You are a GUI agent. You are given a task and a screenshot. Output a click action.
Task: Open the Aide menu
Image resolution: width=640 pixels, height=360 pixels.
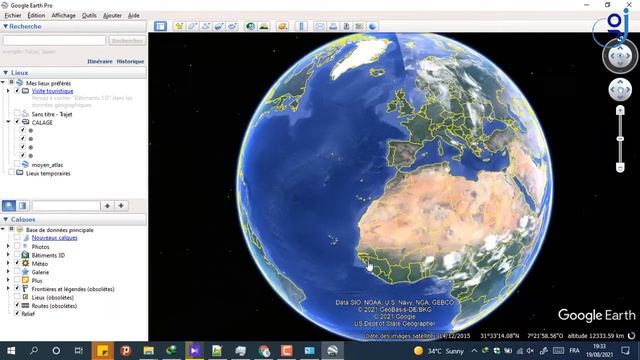point(134,16)
